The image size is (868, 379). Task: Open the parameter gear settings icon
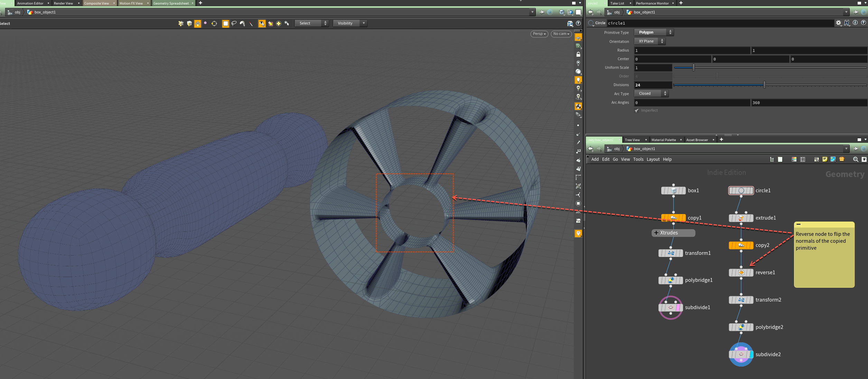839,23
